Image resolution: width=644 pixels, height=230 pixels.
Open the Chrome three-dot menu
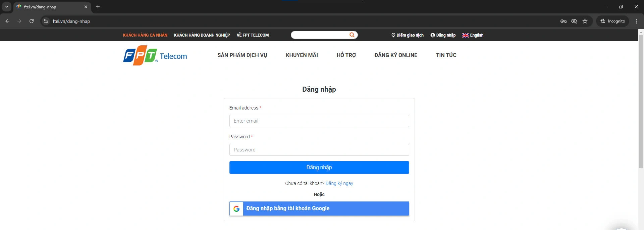(637, 21)
